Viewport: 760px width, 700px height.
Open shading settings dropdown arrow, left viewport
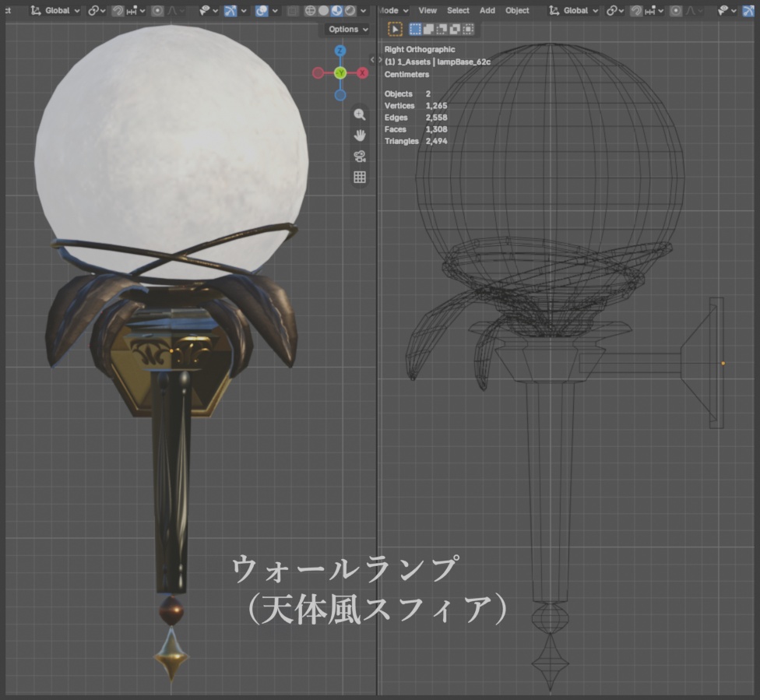(x=363, y=10)
